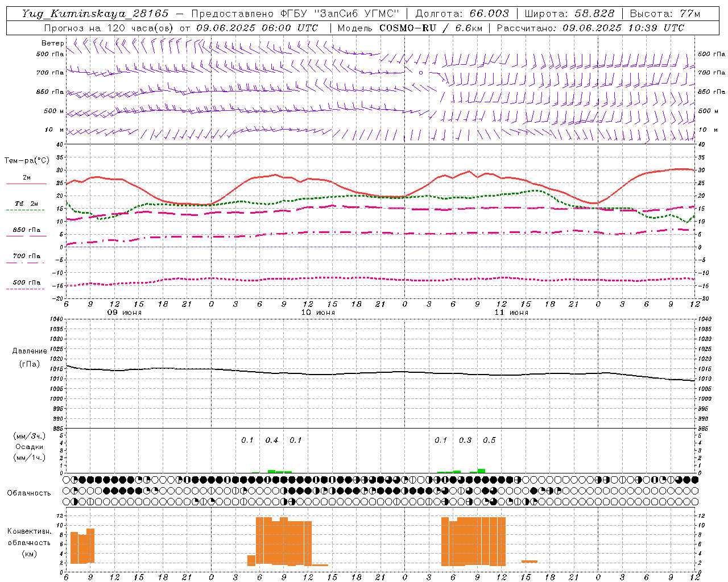Click the Осадки precipitation label
This screenshot has width=728, height=582.
(x=30, y=447)
